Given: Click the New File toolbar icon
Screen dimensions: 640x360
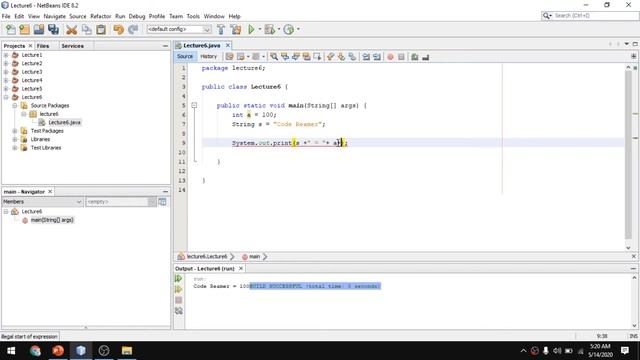Looking at the screenshot, I should pyautogui.click(x=11, y=29).
